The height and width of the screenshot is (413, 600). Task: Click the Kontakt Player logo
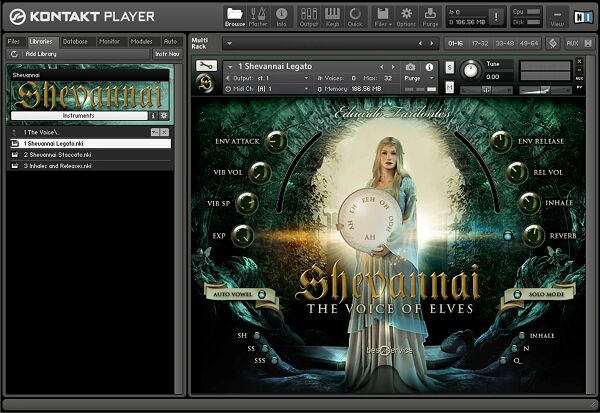(82, 16)
